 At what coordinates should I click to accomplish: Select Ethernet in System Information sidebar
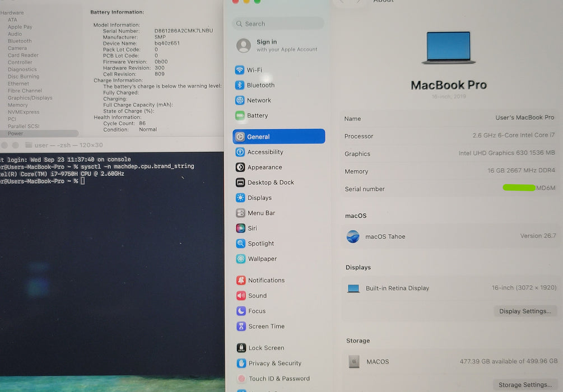coord(18,83)
